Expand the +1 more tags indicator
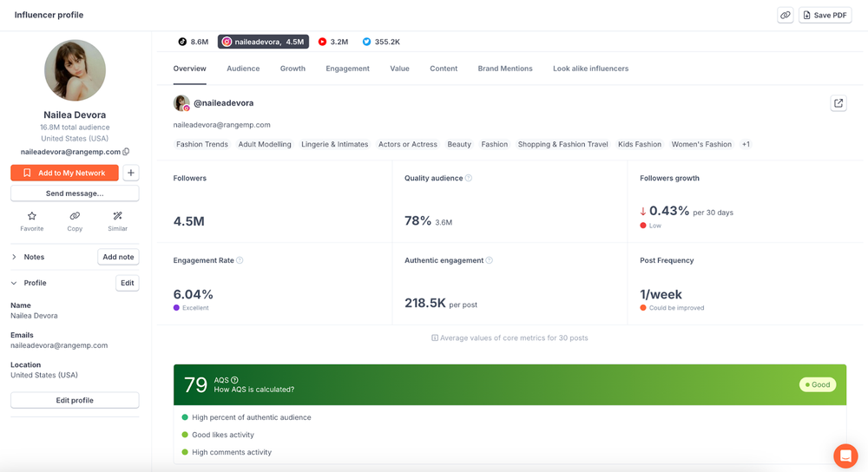This screenshot has width=868, height=472. [x=746, y=144]
